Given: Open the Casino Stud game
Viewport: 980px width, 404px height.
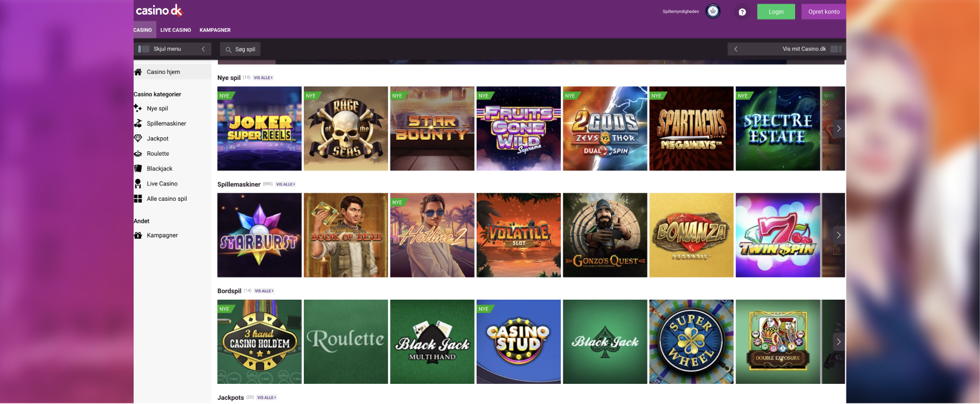Looking at the screenshot, I should (519, 342).
